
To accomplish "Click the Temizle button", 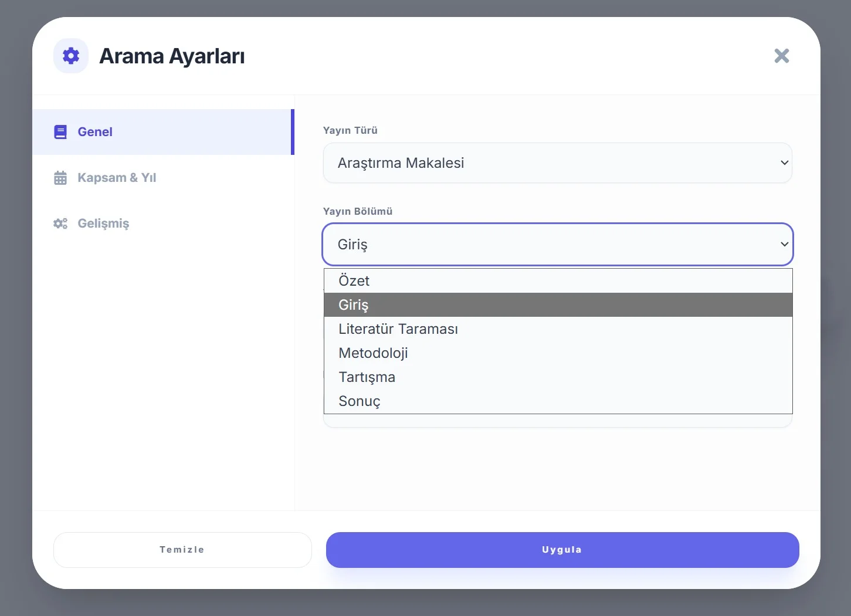I will pos(182,550).
